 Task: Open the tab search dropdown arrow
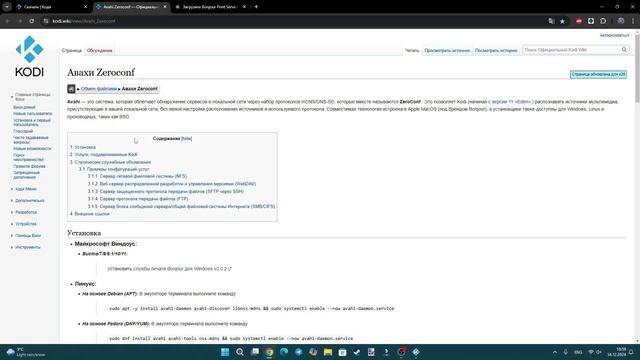click(7, 7)
